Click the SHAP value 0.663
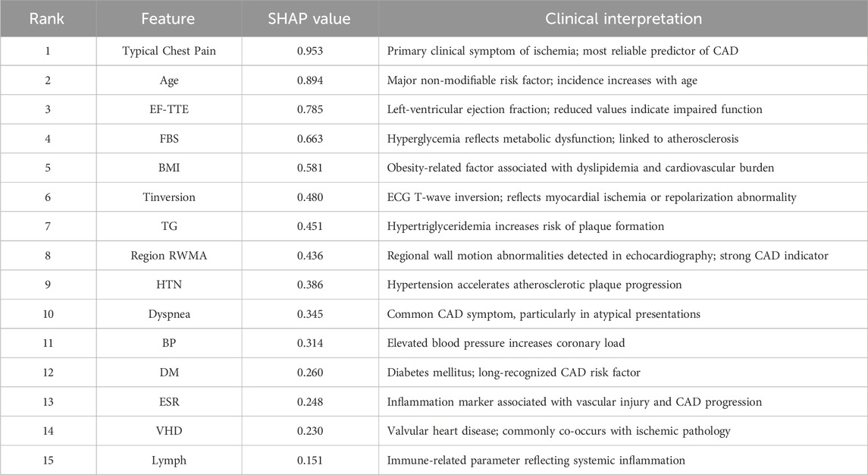 coord(310,139)
